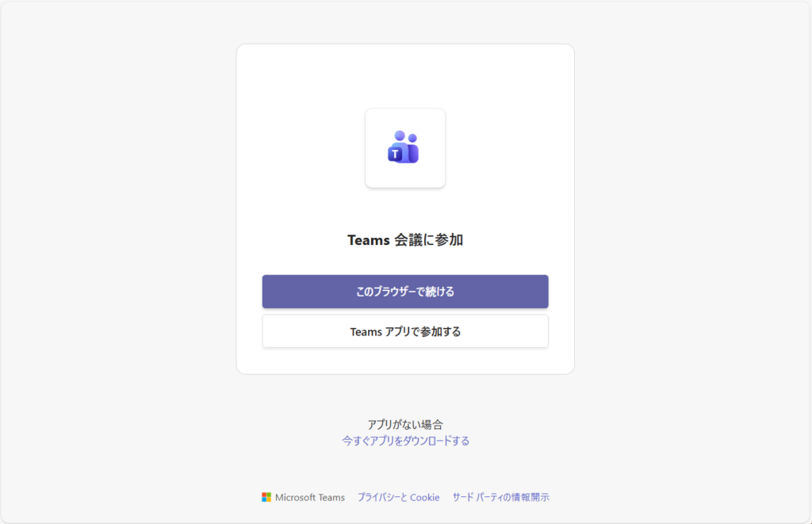View privacy and cookie policy in footer
The height and width of the screenshot is (524, 812).
coord(398,497)
